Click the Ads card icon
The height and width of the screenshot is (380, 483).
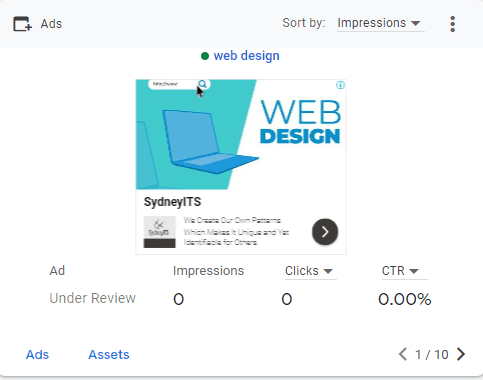(x=22, y=24)
